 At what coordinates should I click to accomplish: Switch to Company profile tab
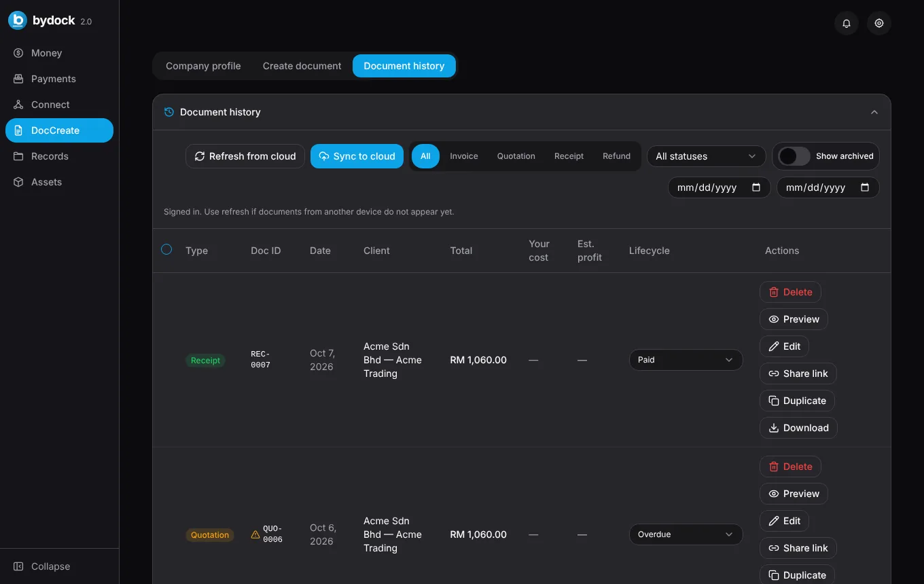pyautogui.click(x=203, y=66)
